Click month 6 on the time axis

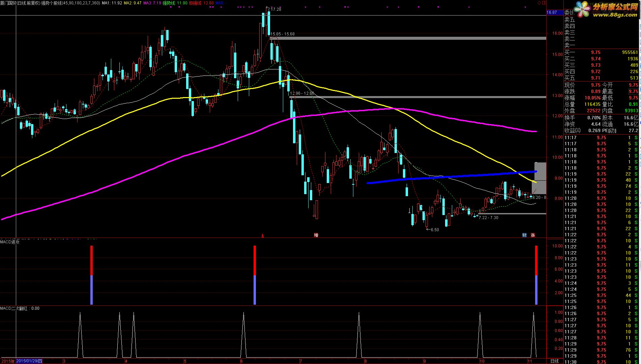click(x=241, y=361)
